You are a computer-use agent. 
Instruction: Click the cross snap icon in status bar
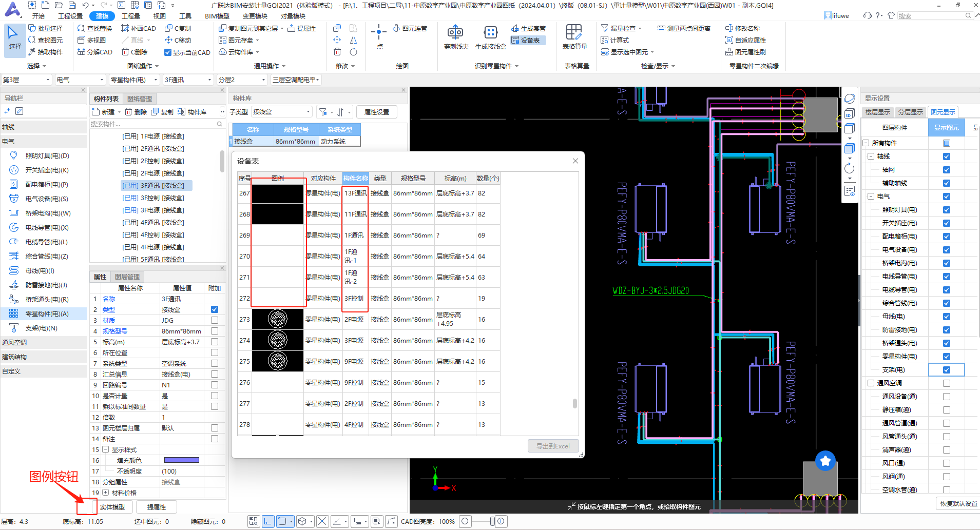click(x=322, y=521)
